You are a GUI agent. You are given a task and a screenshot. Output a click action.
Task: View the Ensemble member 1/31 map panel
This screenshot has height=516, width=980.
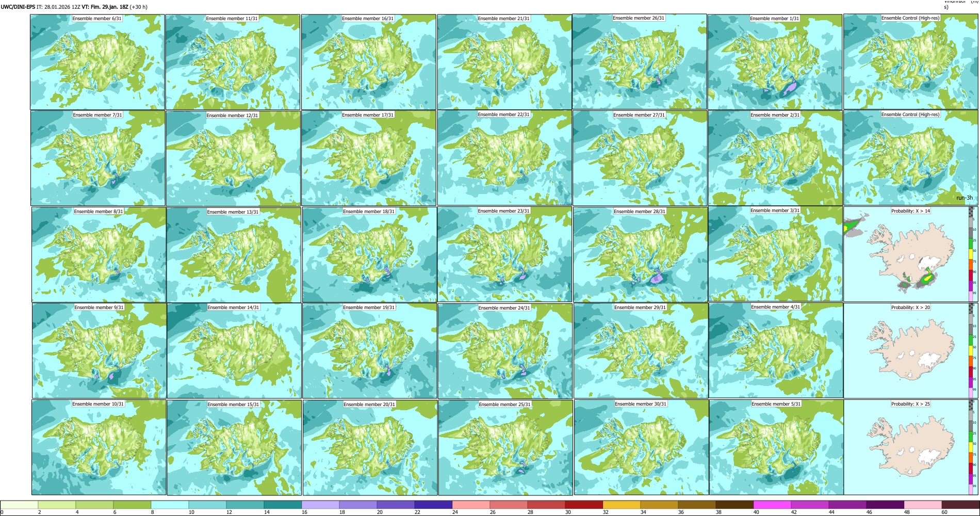(x=775, y=62)
